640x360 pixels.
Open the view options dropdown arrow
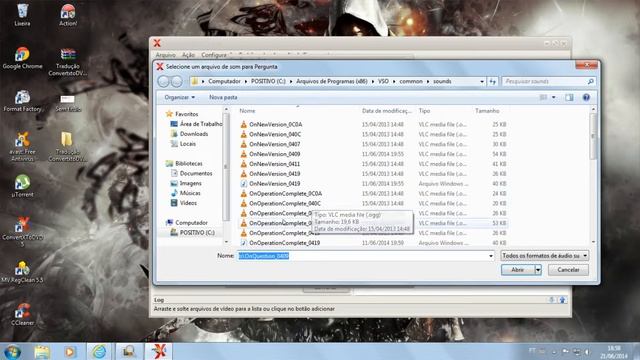coord(553,97)
